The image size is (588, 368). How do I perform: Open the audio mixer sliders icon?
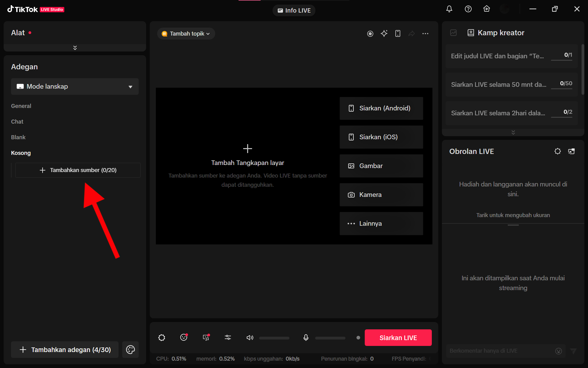pos(228,337)
